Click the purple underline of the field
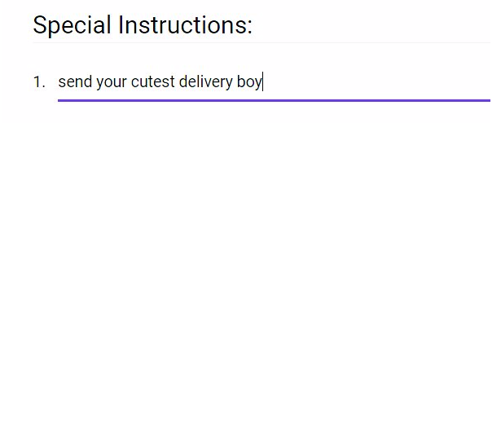Screen dimensions: 501x448 [x=274, y=100]
